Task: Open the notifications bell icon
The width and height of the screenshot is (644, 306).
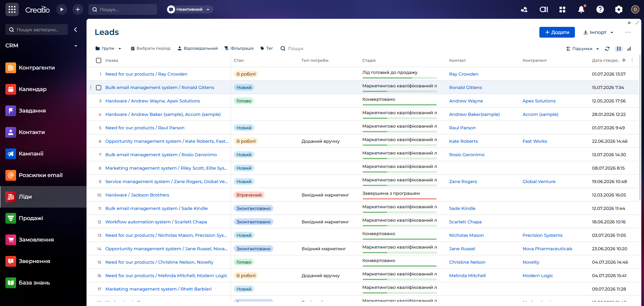Action: tap(581, 9)
